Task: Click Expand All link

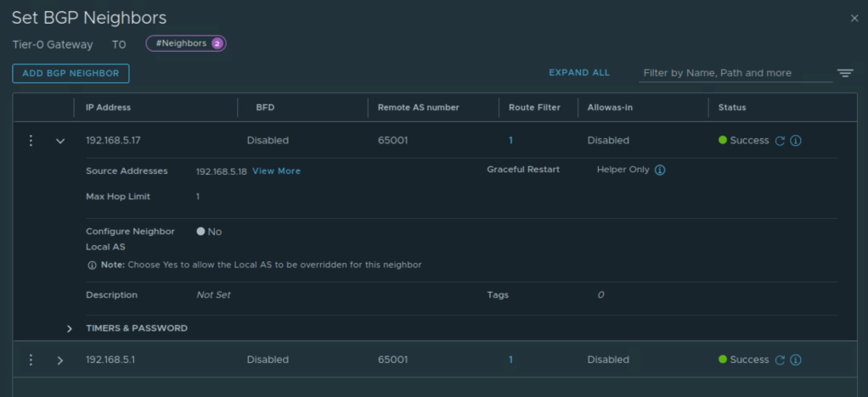Action: 579,73
